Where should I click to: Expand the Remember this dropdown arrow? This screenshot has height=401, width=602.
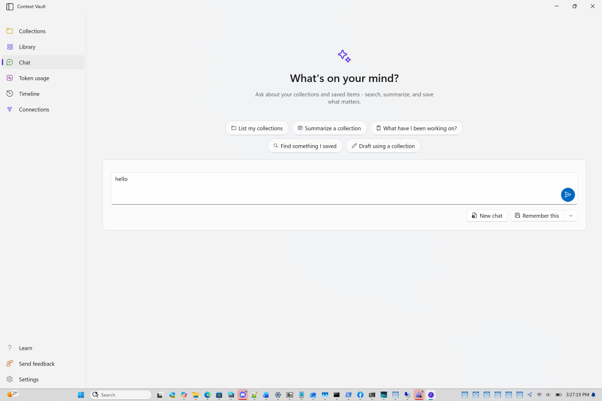571,216
